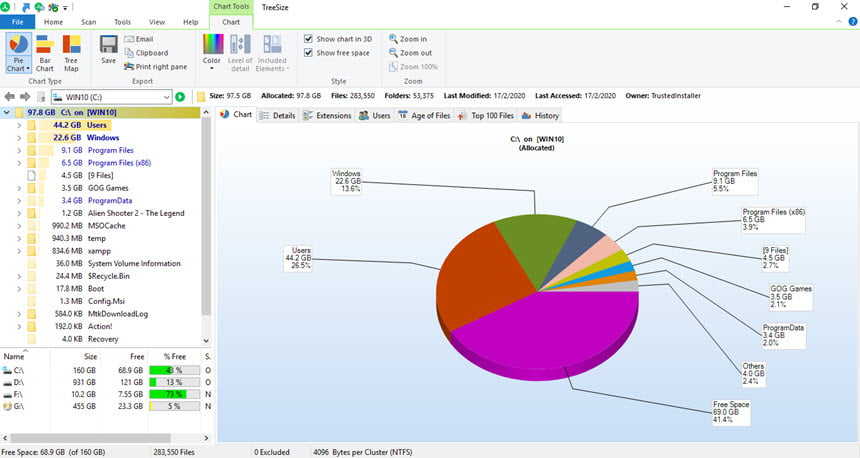Go back with the left arrow
This screenshot has height=458, width=860.
tap(9, 97)
